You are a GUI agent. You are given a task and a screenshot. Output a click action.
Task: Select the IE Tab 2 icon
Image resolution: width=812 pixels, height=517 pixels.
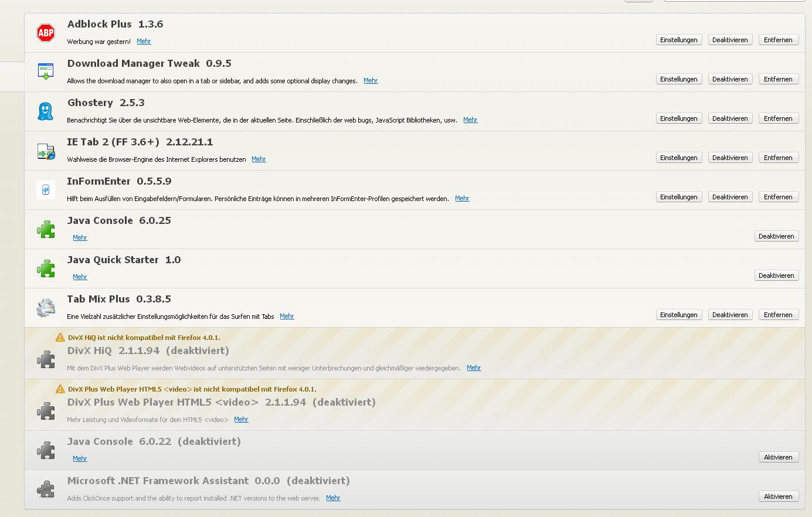(x=46, y=151)
